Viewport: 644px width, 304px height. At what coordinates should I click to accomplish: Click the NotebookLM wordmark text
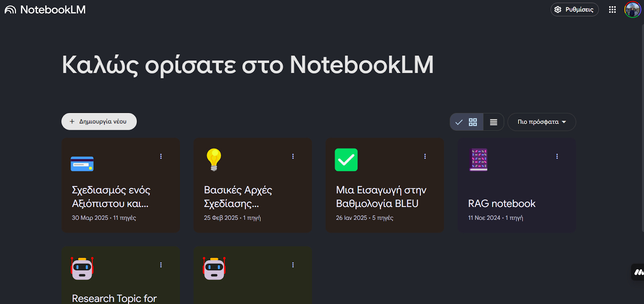click(x=53, y=10)
